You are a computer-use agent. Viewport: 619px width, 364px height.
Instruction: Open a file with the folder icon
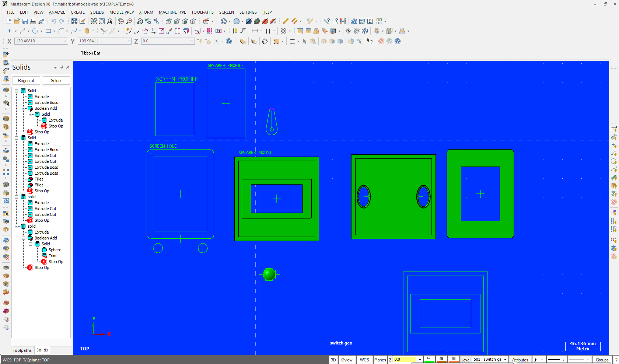pyautogui.click(x=17, y=21)
